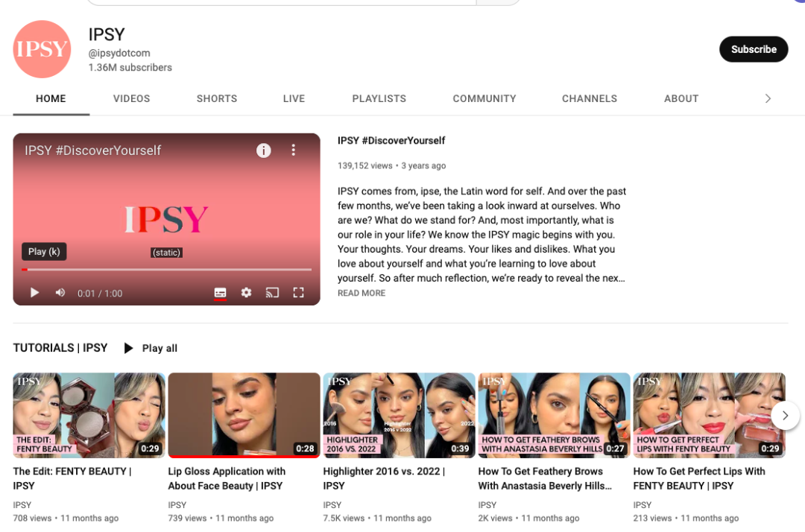Open Highlighter 2016 vs. 2022 video thumbnail

[399, 415]
